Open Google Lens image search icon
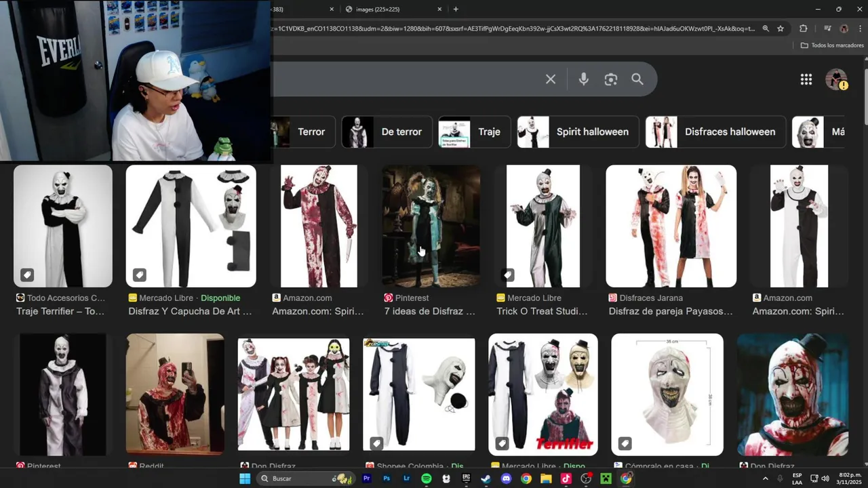 pos(611,79)
